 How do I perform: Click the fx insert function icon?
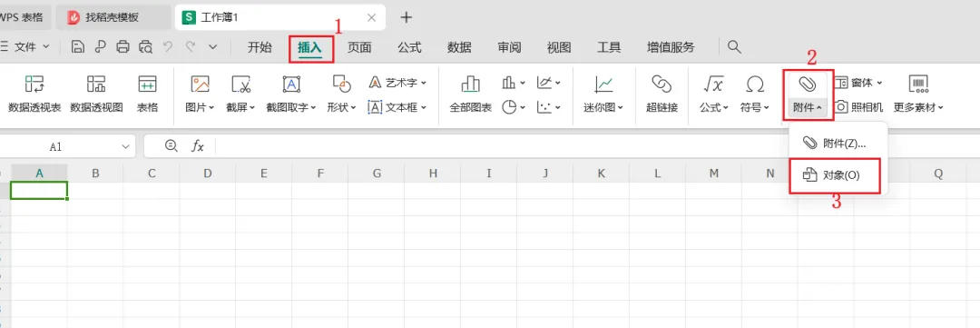coord(198,146)
